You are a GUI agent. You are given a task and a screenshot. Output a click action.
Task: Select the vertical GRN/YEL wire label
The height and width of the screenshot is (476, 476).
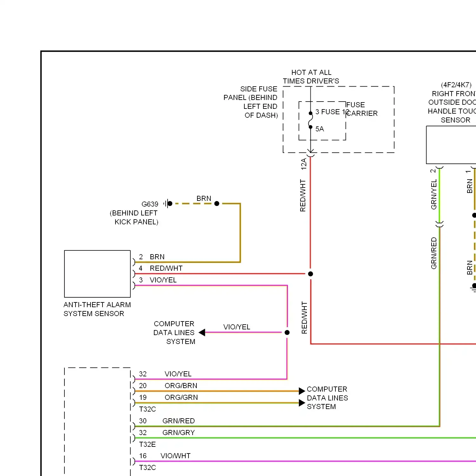click(434, 194)
